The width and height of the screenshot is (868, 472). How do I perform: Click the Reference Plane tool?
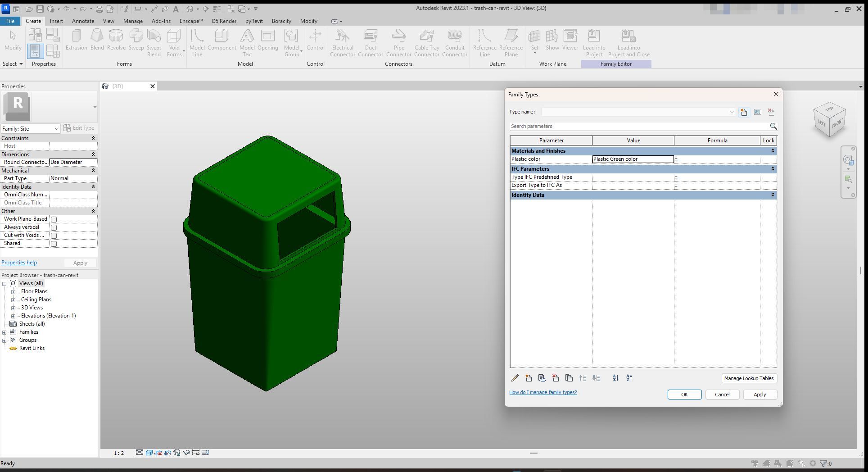511,43
